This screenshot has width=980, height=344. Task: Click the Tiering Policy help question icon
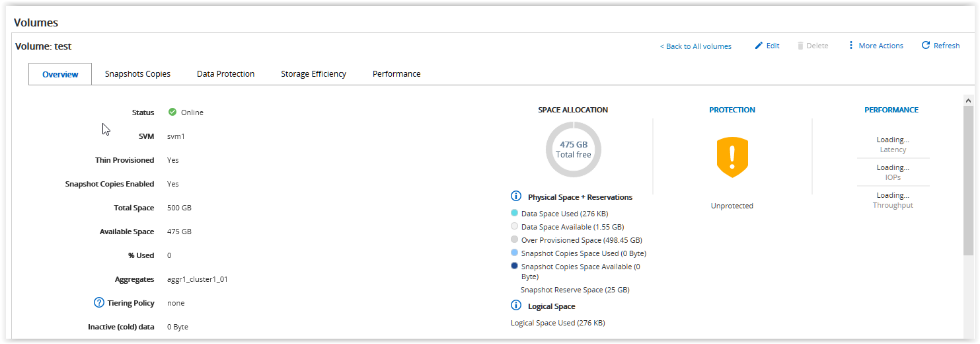(99, 303)
